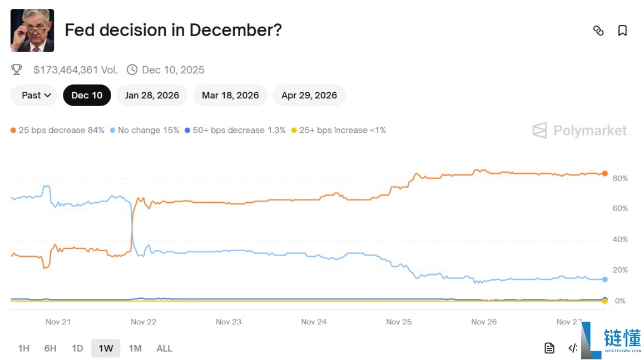Click the document icon below the chart
This screenshot has height=360, width=644.
pyautogui.click(x=549, y=348)
